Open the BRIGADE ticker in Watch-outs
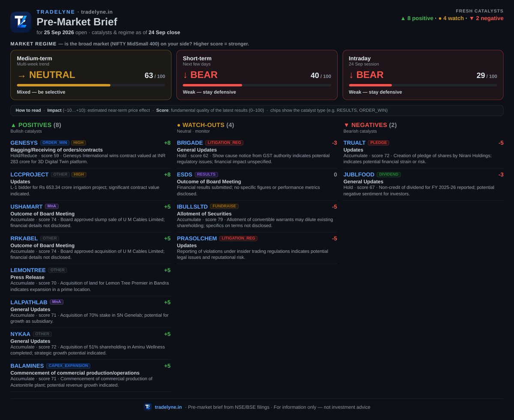The height and width of the screenshot is (420, 514). (190, 143)
